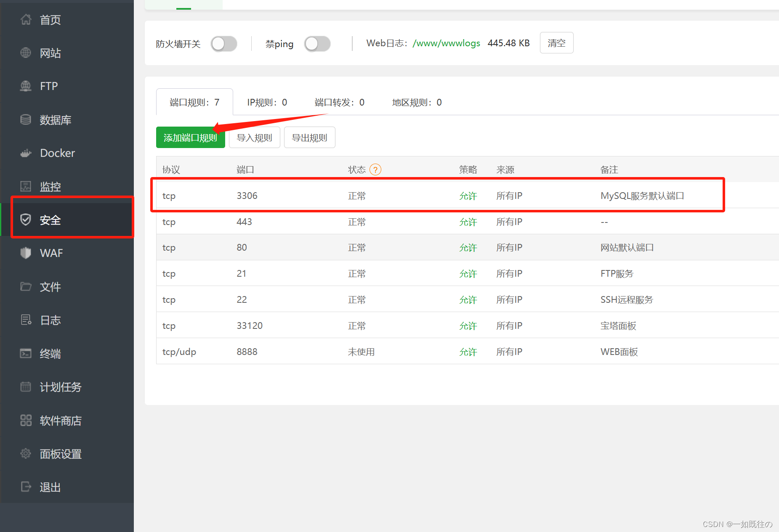Click the calendar icon beside 计划任务
The image size is (779, 532).
(26, 386)
